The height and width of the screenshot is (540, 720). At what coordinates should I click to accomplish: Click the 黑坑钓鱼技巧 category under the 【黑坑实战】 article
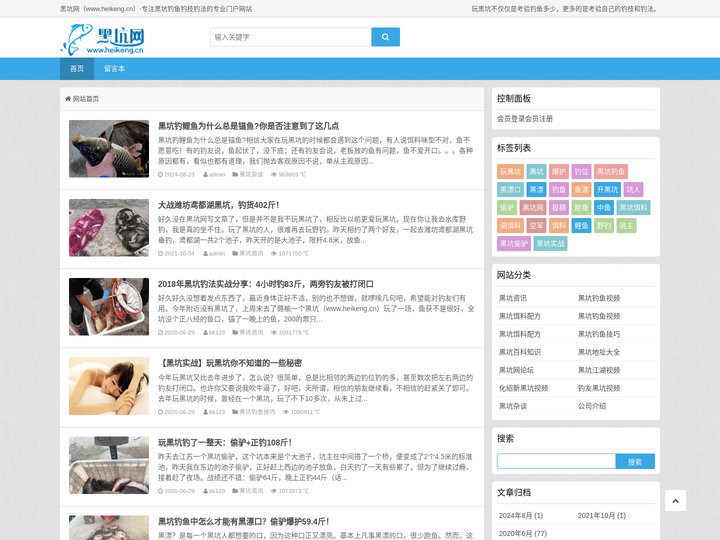tap(257, 412)
